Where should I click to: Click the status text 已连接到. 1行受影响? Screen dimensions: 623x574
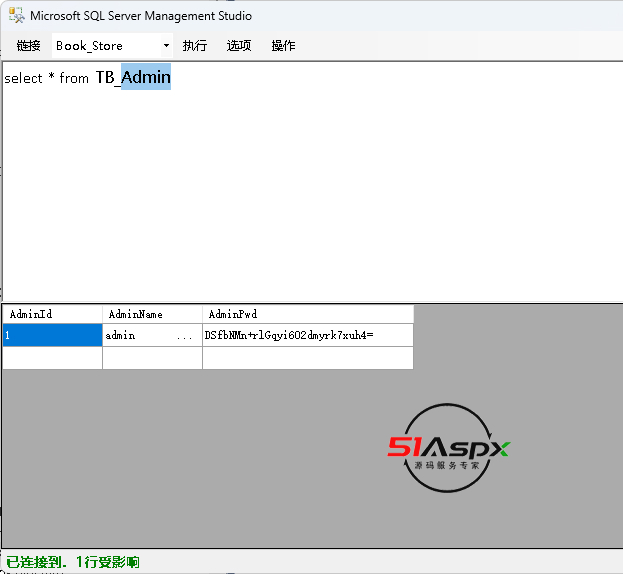pos(73,562)
